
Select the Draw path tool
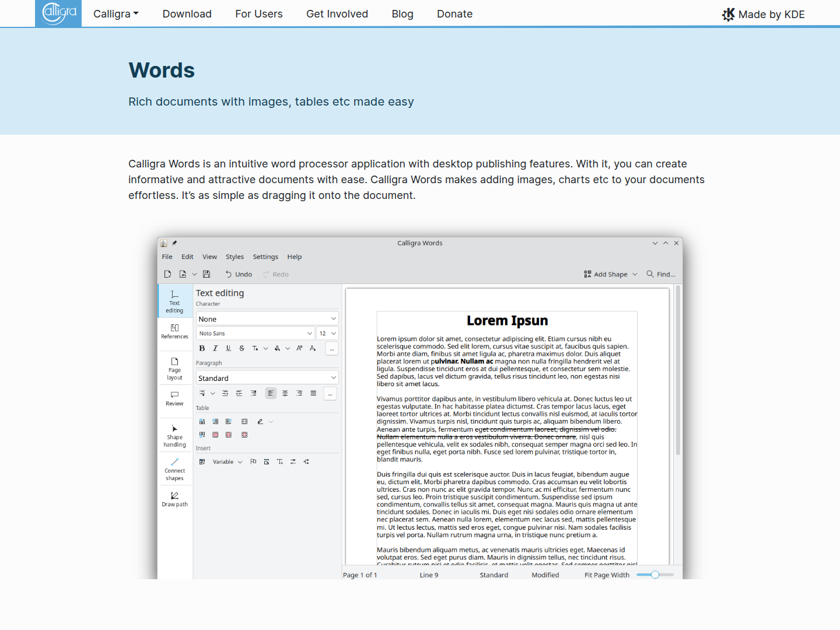pos(174,499)
